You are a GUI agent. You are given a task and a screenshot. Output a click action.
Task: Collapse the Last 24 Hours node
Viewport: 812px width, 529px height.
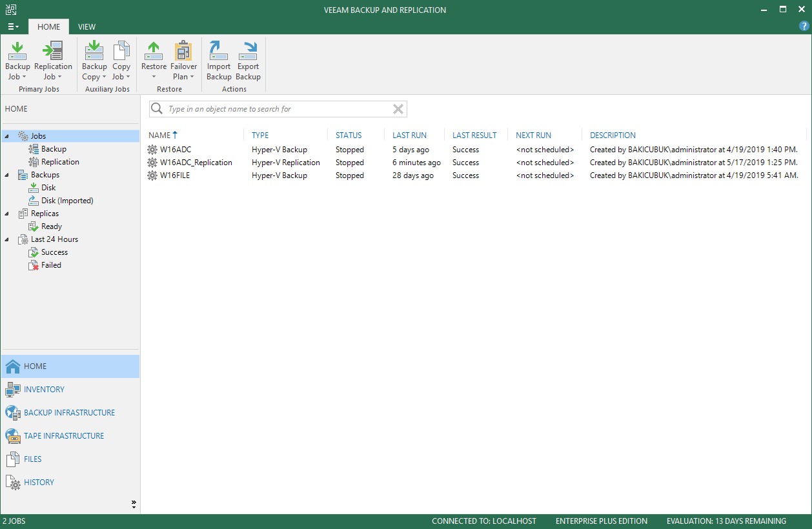(6, 239)
